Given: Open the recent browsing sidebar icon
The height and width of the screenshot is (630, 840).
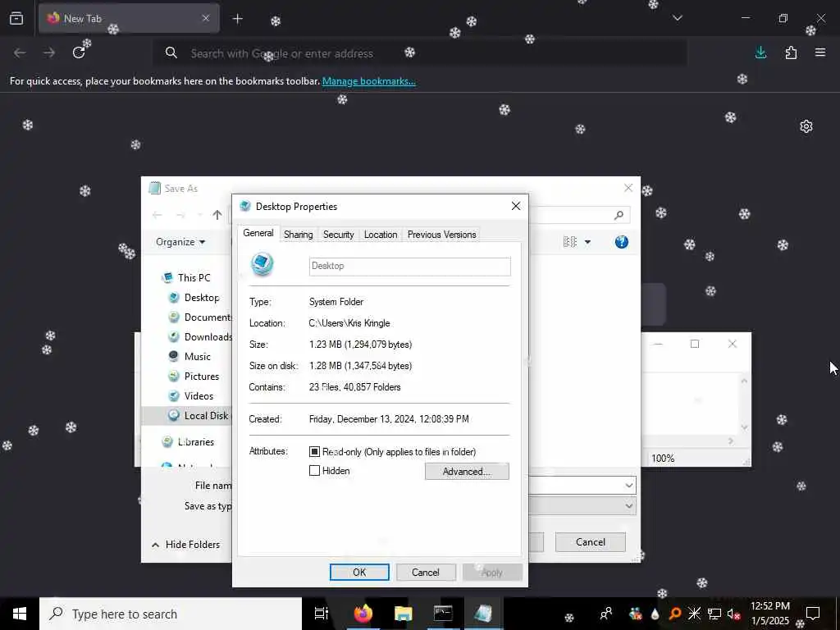Looking at the screenshot, I should pyautogui.click(x=16, y=18).
